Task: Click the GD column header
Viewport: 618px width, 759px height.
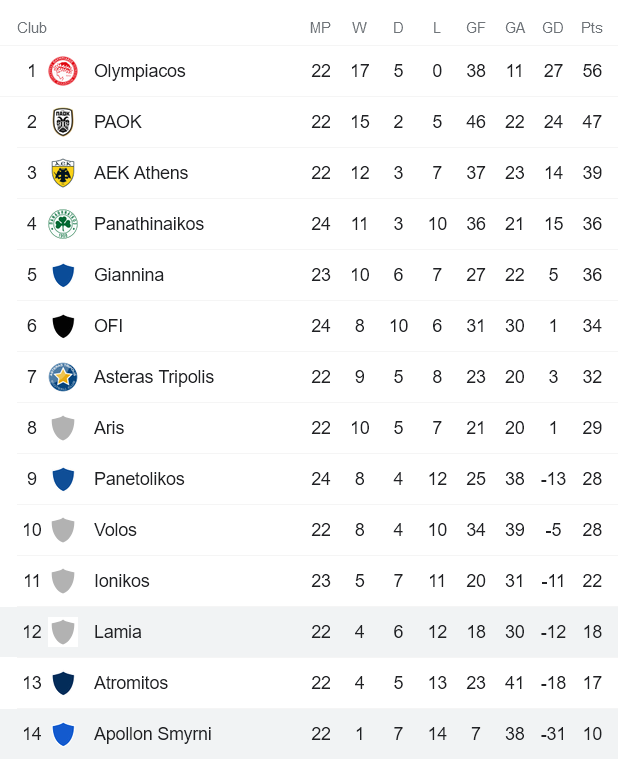Action: pyautogui.click(x=553, y=28)
